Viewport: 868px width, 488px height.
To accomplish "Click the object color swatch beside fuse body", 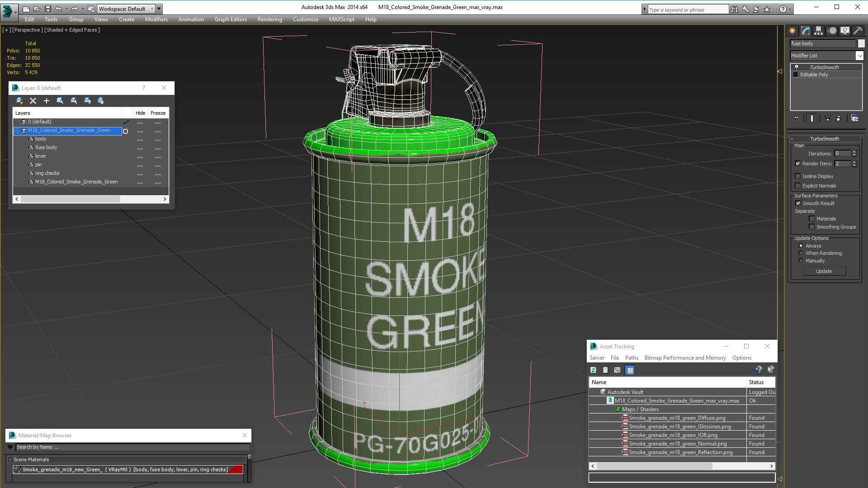I will coord(861,43).
